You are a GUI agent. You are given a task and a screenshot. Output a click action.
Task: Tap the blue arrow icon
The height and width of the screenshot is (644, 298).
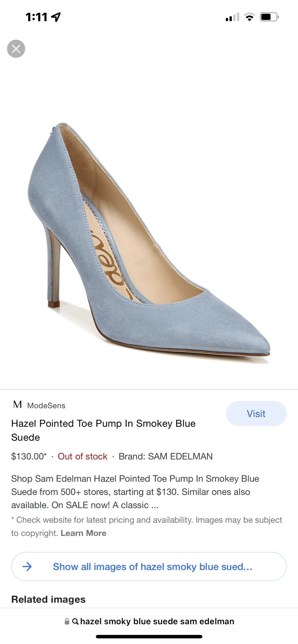pos(27,567)
